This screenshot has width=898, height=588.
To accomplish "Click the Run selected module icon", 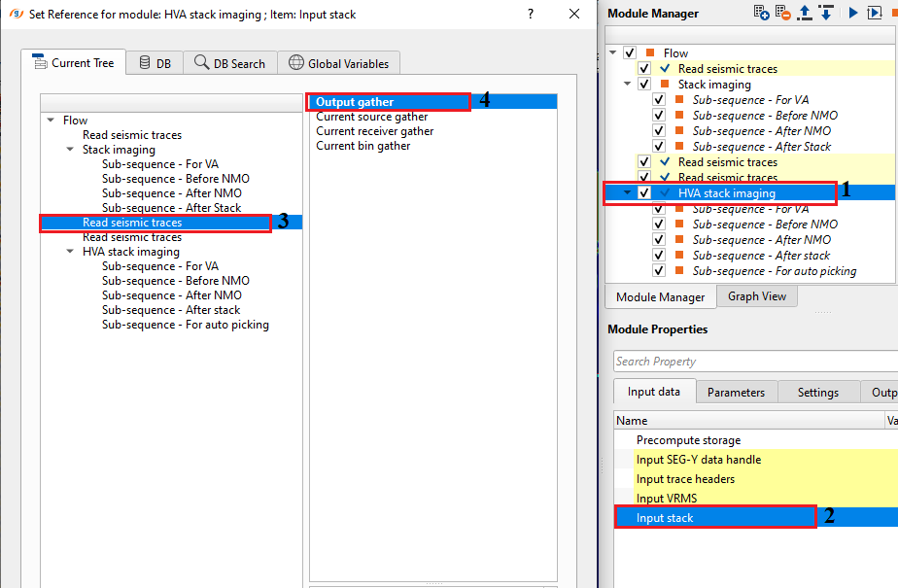I will 852,13.
